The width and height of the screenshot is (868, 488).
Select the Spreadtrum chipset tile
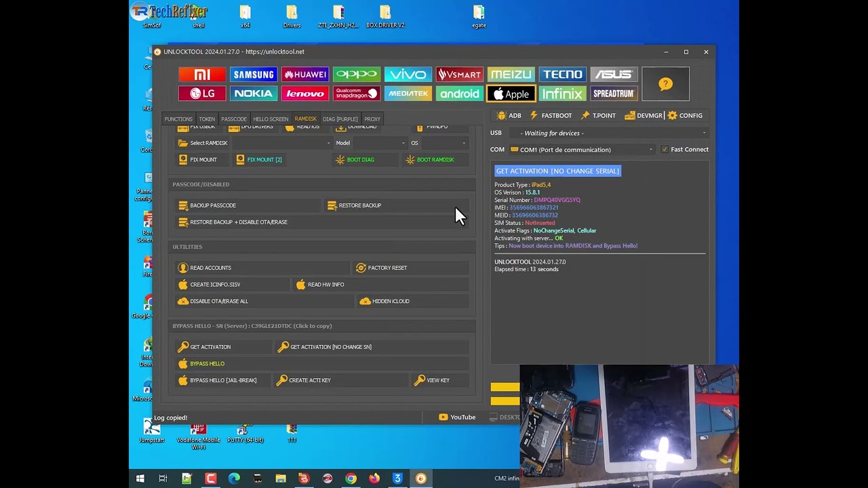pyautogui.click(x=614, y=94)
